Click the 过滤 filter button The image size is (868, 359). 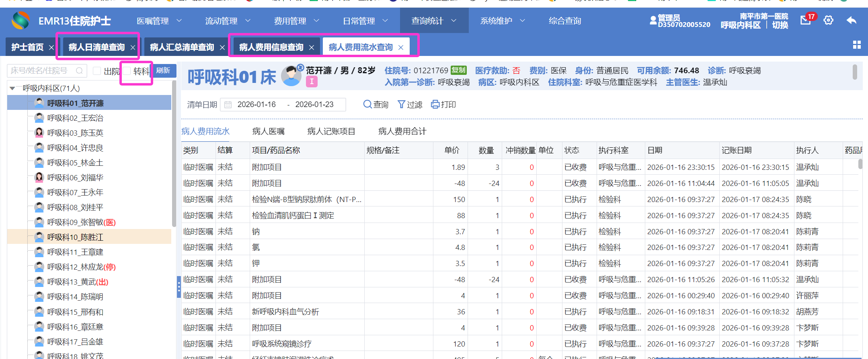tap(410, 105)
